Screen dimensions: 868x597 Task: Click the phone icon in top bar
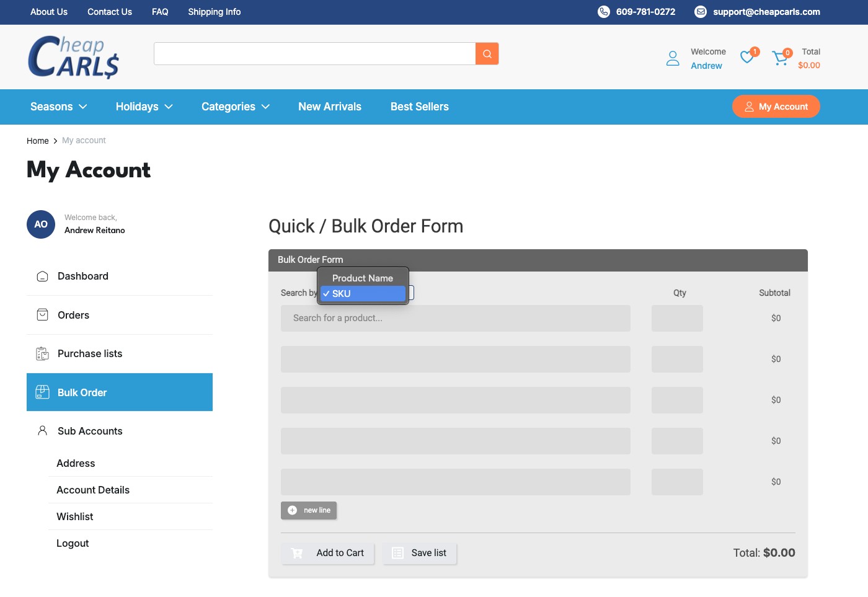(603, 12)
